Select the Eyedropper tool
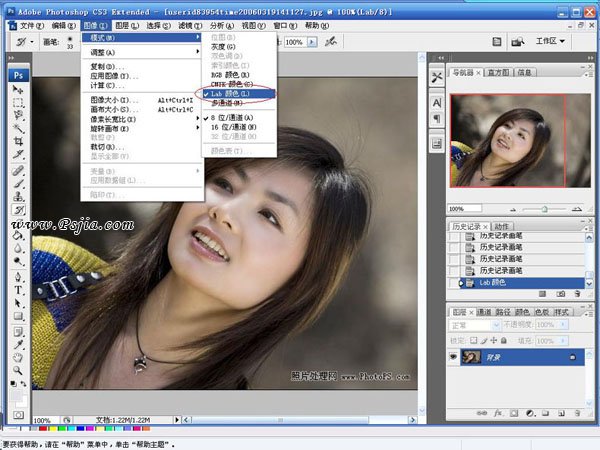 coord(18,344)
